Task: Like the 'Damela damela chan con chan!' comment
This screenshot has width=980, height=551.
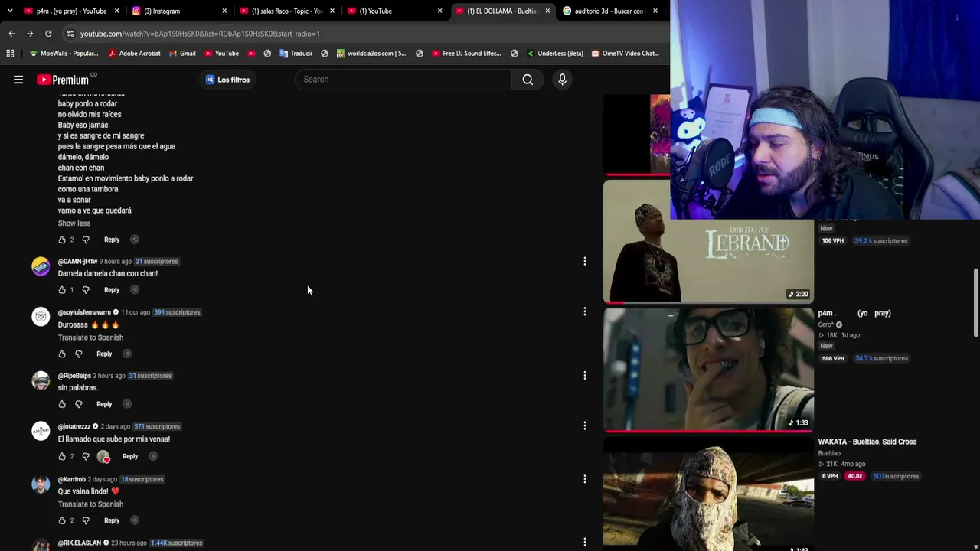Action: (x=62, y=290)
